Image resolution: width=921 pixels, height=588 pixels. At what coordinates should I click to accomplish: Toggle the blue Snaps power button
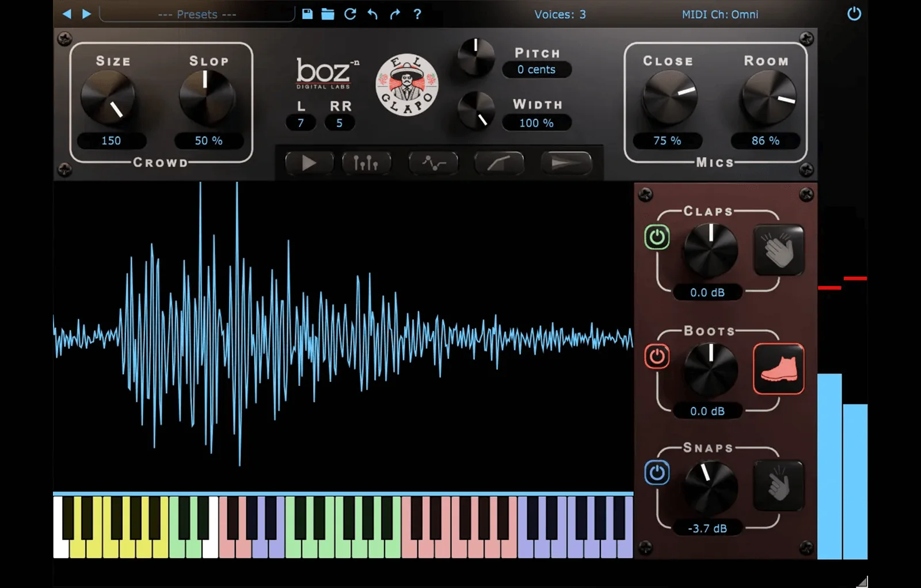[x=657, y=473]
